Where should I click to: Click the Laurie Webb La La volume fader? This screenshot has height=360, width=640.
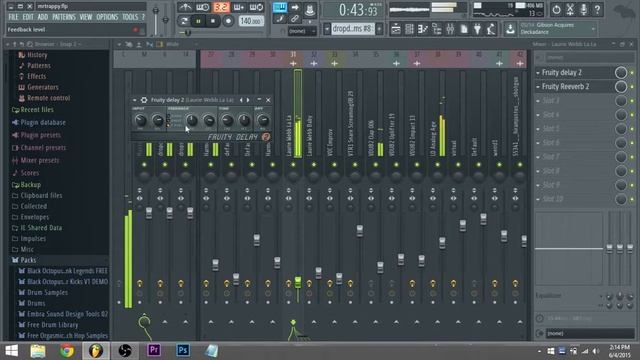point(298,282)
